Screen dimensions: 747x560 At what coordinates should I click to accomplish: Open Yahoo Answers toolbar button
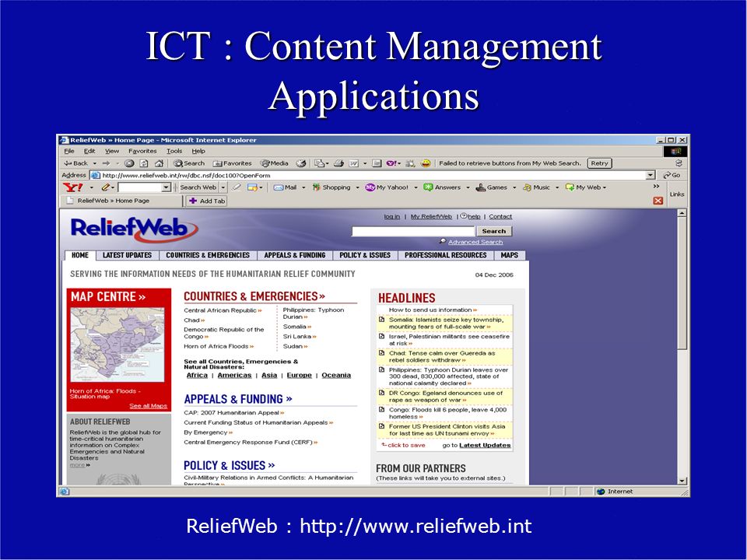[x=442, y=187]
